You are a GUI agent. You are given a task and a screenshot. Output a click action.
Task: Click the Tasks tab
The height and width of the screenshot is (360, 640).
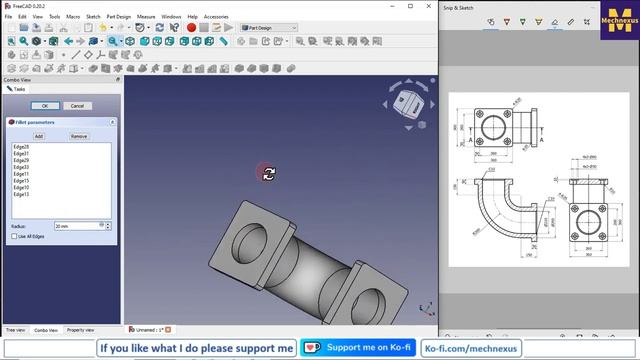(x=16, y=89)
